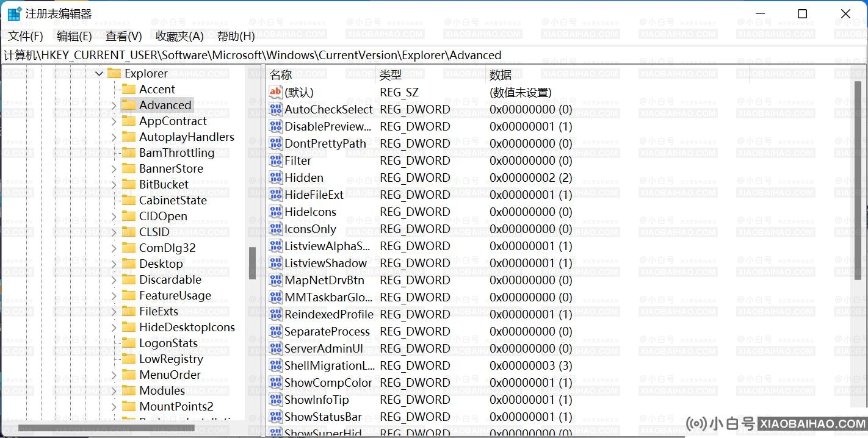Click the registry path address bar
The width and height of the screenshot is (868, 438).
tap(434, 55)
